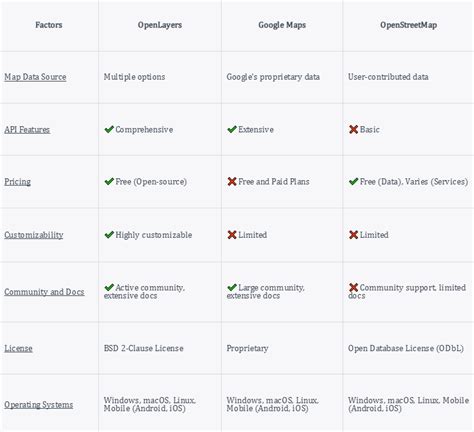Viewport: 474px width, 432px height.
Task: Click the OpenLayers column header
Action: click(x=160, y=25)
